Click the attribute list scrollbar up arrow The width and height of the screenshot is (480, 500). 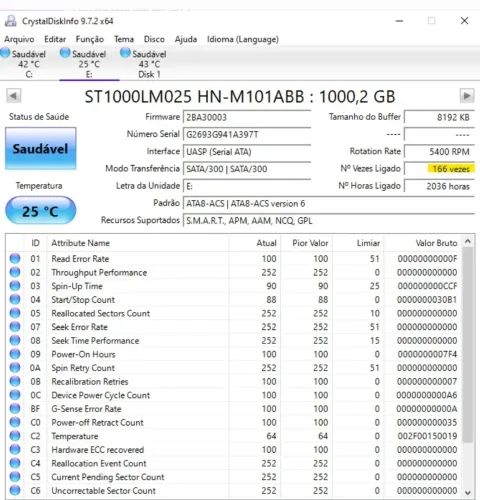coord(468,241)
